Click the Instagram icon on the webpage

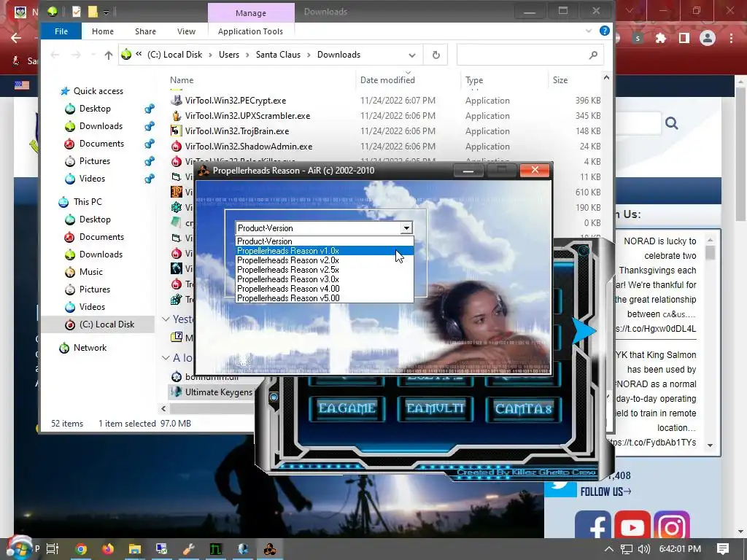click(672, 526)
